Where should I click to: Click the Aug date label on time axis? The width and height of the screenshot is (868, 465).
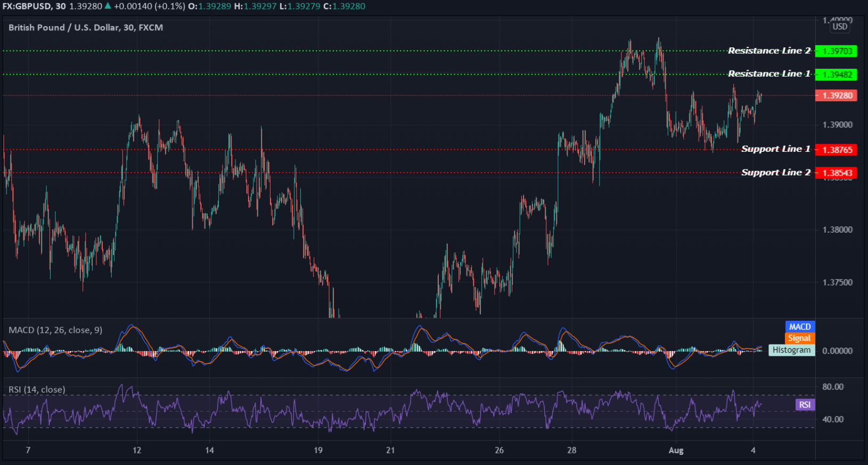click(x=676, y=451)
